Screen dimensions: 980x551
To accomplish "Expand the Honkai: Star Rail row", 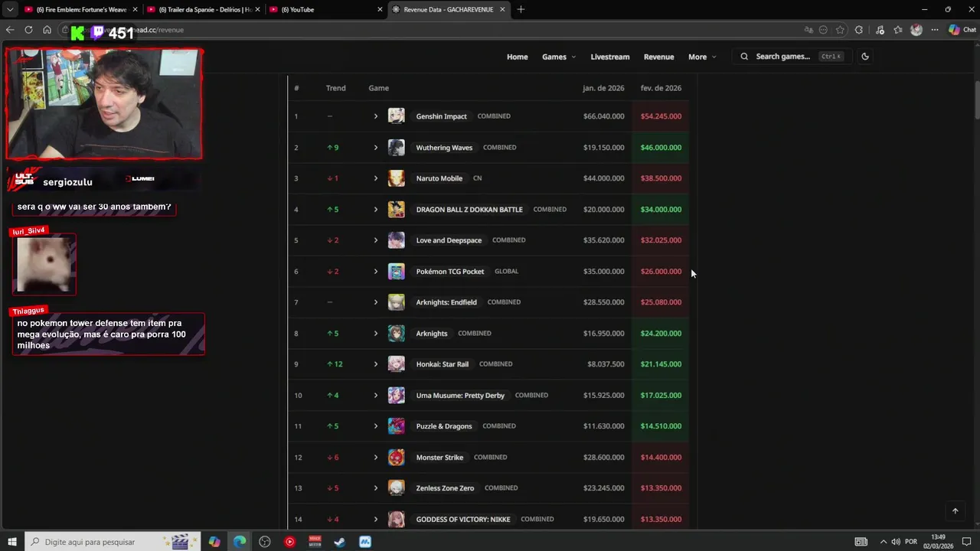I will pyautogui.click(x=375, y=364).
